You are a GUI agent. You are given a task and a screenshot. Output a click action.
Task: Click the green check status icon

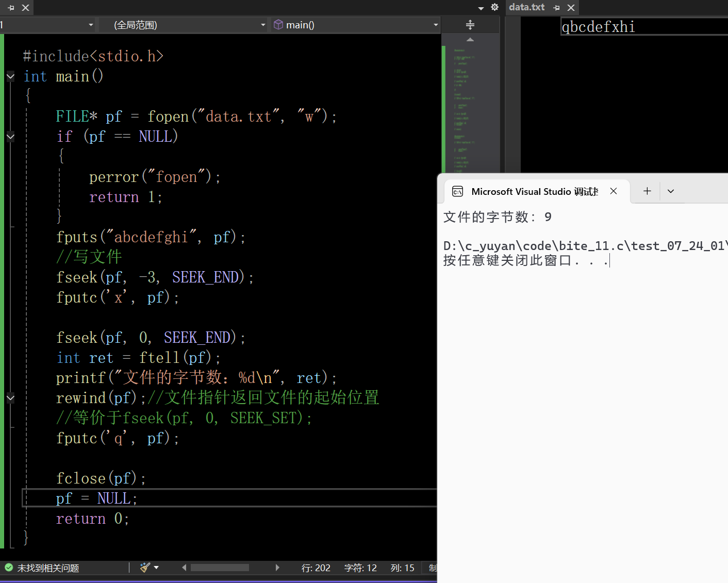click(x=9, y=568)
